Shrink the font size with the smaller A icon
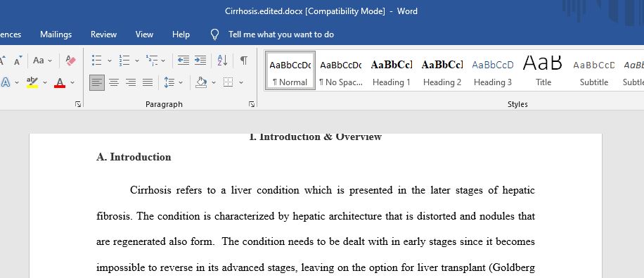Screen dimensions: 644x278 (x=18, y=61)
